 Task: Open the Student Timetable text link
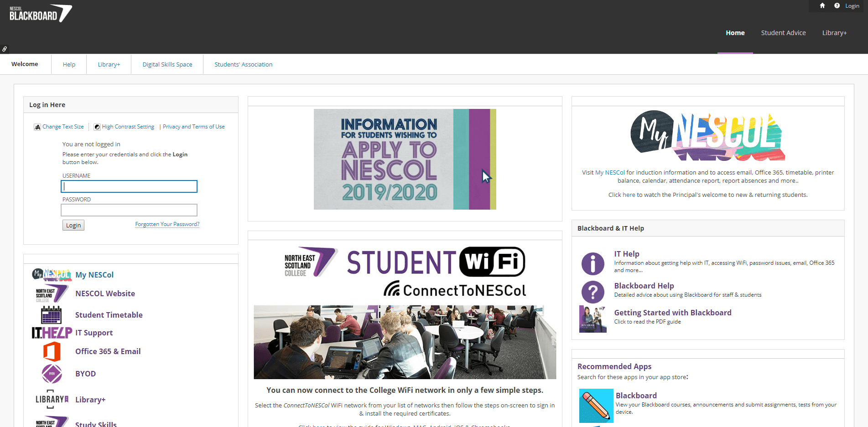(x=109, y=315)
